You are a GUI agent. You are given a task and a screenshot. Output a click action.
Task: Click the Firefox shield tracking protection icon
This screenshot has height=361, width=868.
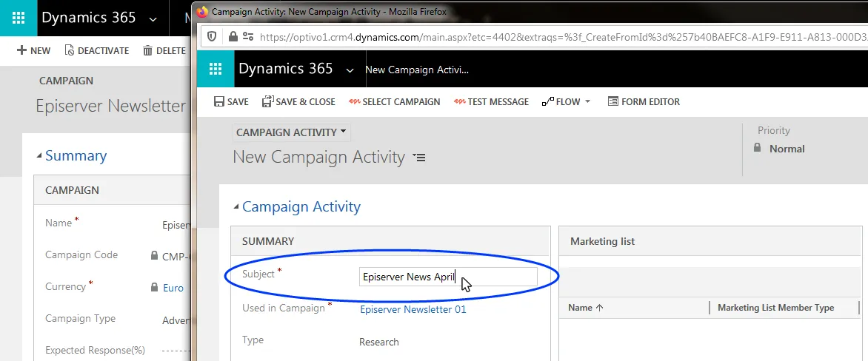click(212, 37)
